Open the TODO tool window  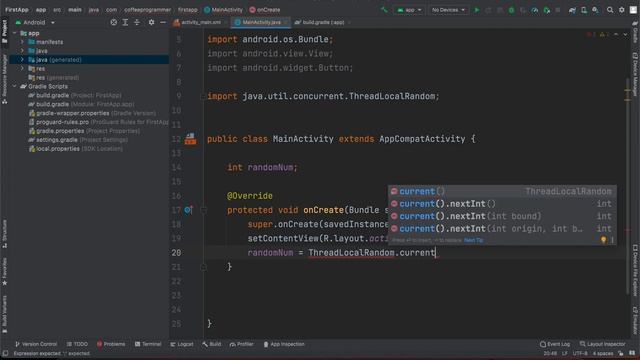click(x=77, y=344)
